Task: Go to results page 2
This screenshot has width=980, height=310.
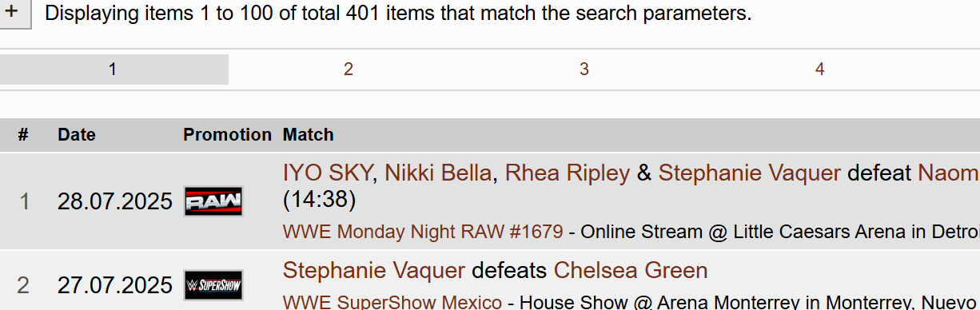Action: point(349,70)
